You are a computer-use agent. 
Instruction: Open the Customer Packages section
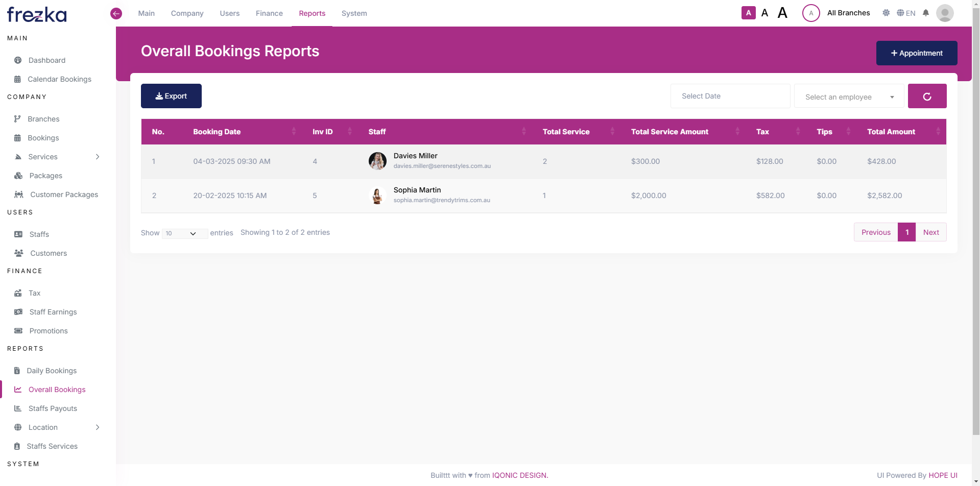click(63, 195)
